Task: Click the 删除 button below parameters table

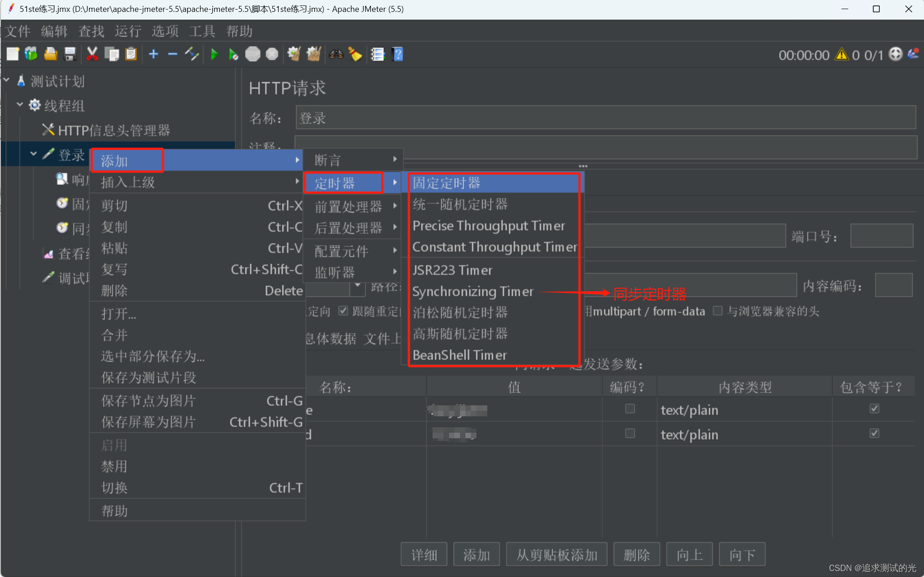Action: (x=637, y=555)
